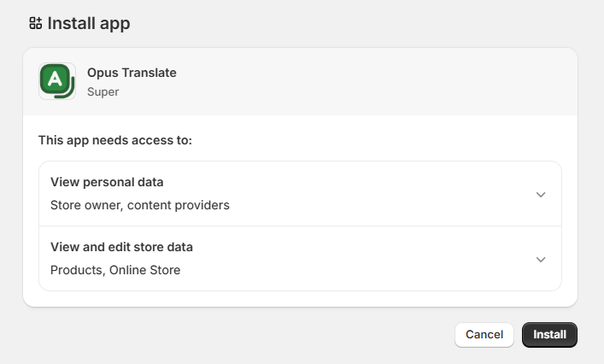Click 'Store owner, content providers' description
This screenshot has height=364, width=604.
click(140, 205)
